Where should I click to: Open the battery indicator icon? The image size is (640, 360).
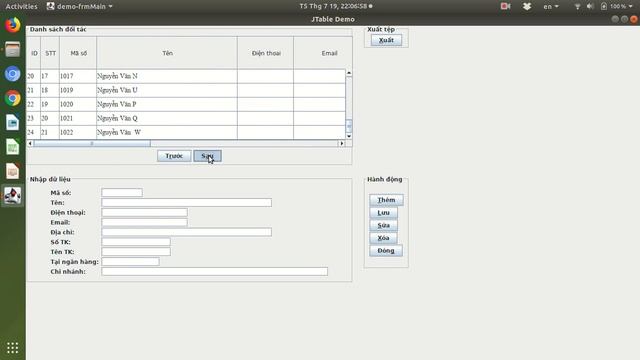pos(604,6)
